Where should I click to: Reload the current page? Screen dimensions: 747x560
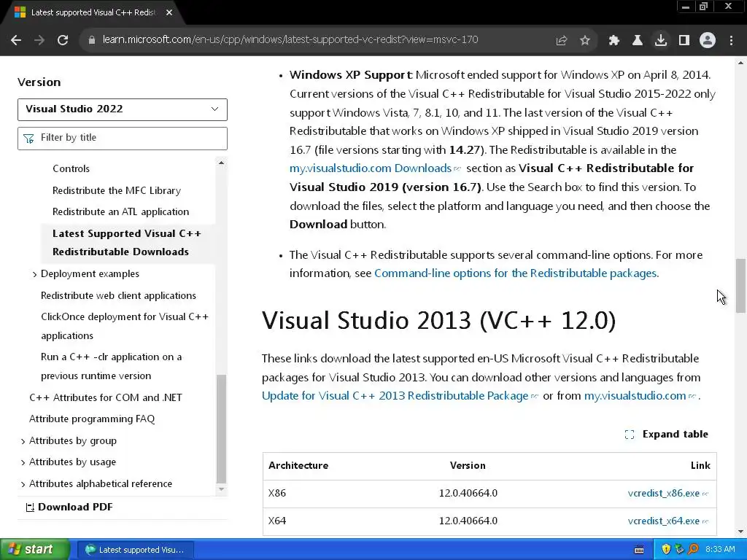coord(63,40)
